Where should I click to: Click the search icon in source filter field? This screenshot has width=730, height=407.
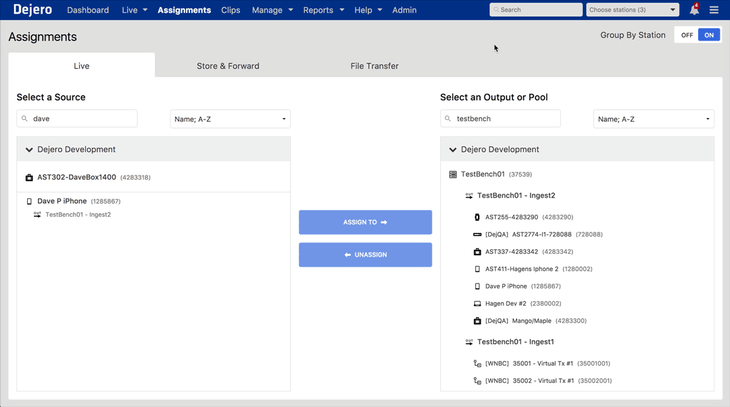tap(25, 119)
